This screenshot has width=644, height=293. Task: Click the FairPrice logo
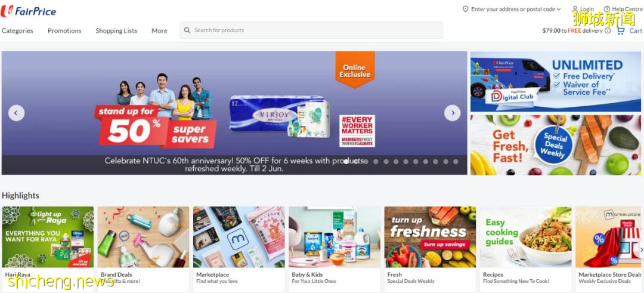click(29, 11)
